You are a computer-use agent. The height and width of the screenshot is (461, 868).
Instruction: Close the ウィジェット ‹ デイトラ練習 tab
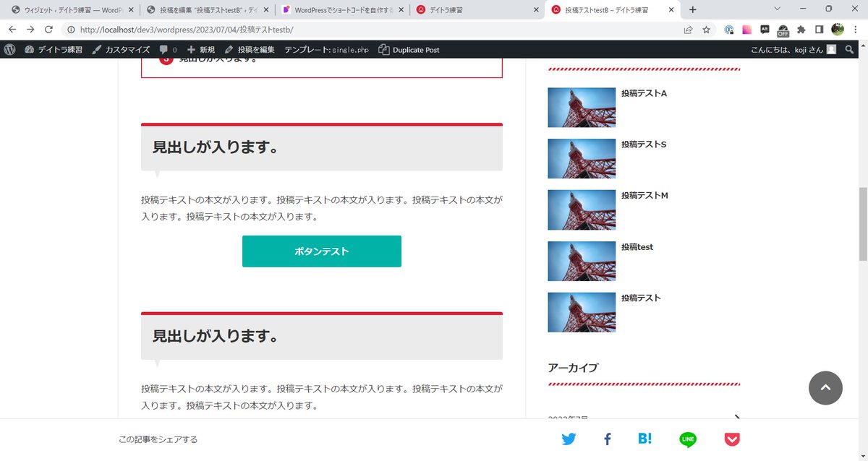click(130, 10)
